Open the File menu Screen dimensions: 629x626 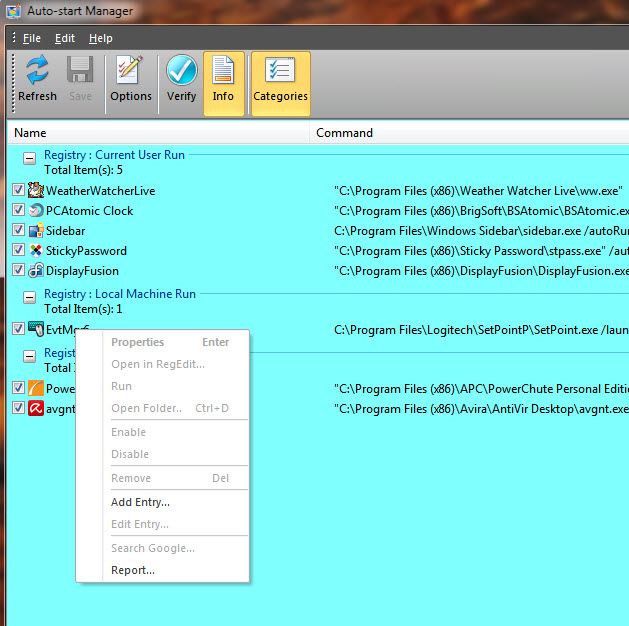click(x=32, y=38)
